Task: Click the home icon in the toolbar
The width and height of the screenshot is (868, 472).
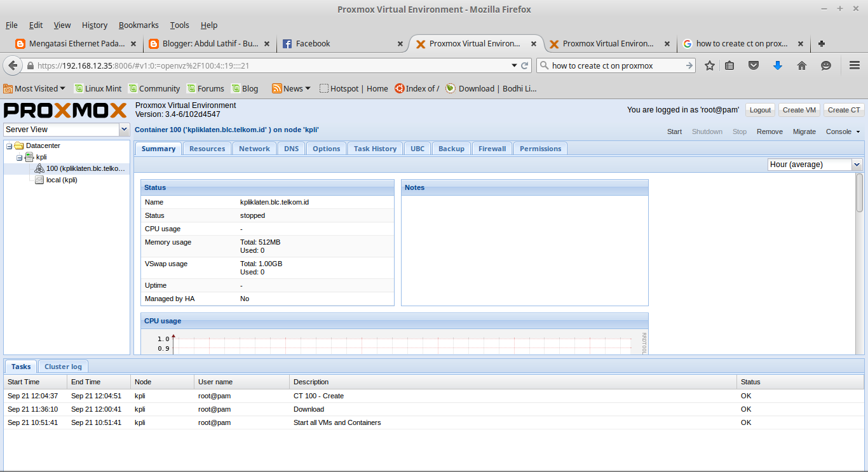Action: pos(802,65)
